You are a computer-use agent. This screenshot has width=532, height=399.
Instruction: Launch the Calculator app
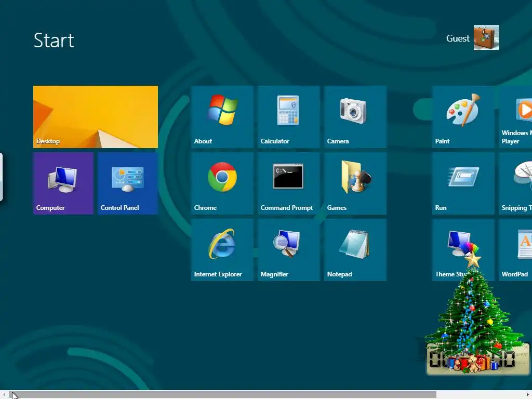(x=289, y=117)
